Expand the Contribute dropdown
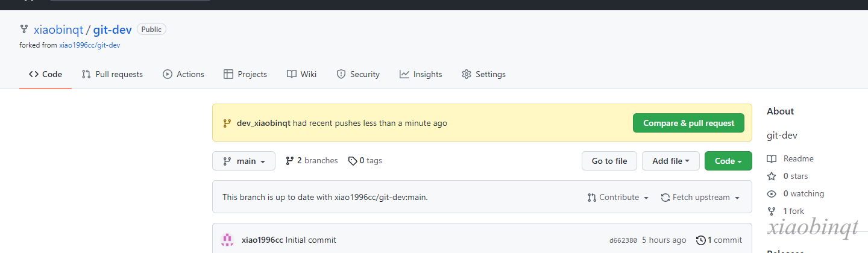868x253 pixels. click(618, 197)
